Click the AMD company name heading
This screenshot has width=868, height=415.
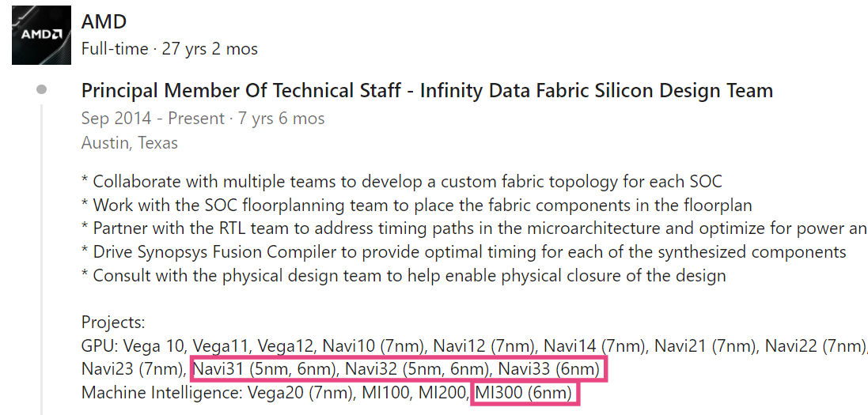coord(104,22)
